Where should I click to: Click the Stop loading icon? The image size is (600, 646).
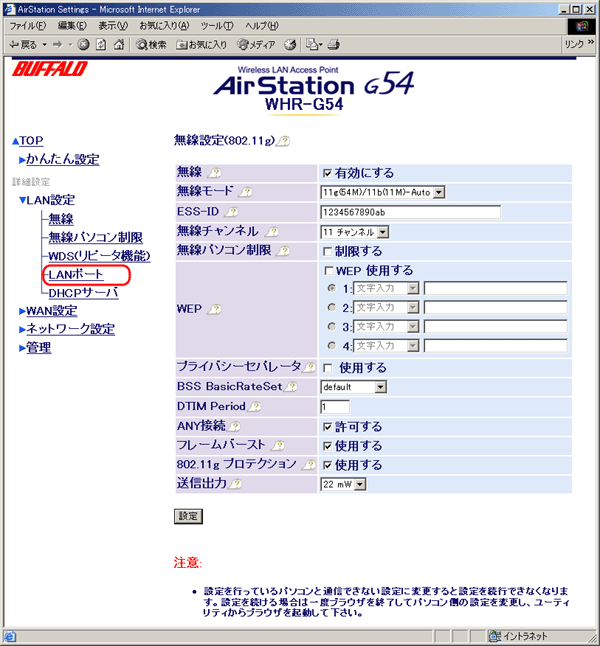[x=84, y=44]
